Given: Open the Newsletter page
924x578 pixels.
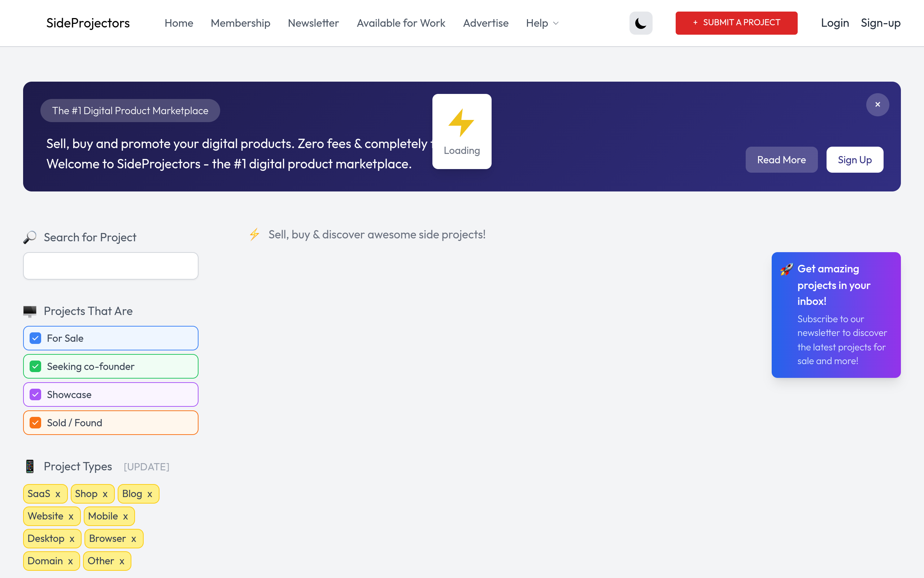Looking at the screenshot, I should point(313,23).
